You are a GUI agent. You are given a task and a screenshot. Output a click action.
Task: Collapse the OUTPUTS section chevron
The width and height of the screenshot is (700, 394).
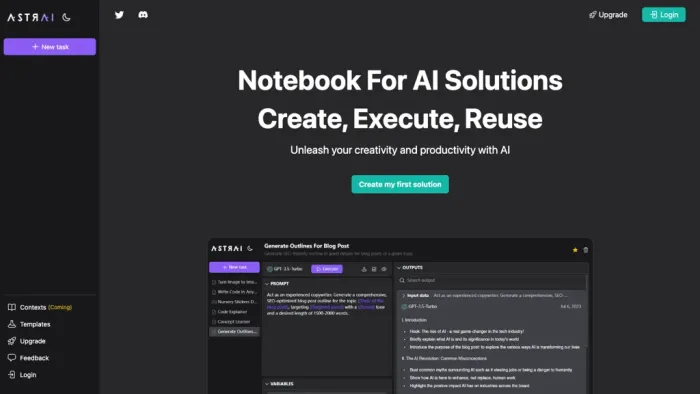point(399,268)
